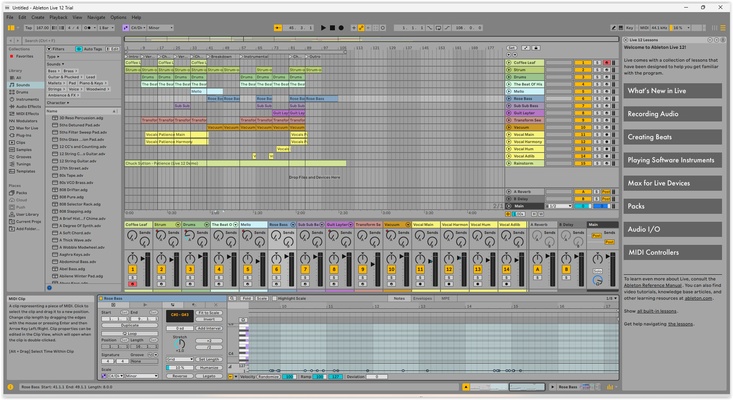Adjust the clip Stretch knob
The width and height of the screenshot is (733, 400).
[x=180, y=344]
